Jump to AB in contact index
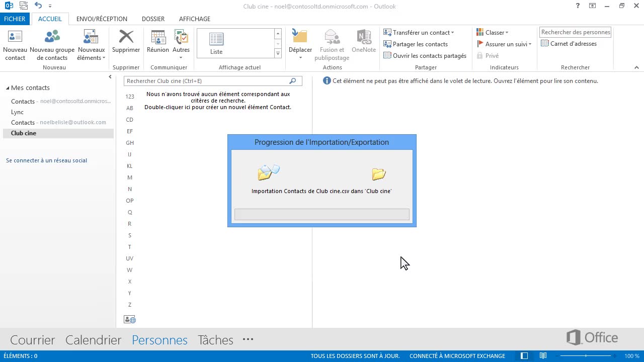 click(x=130, y=108)
